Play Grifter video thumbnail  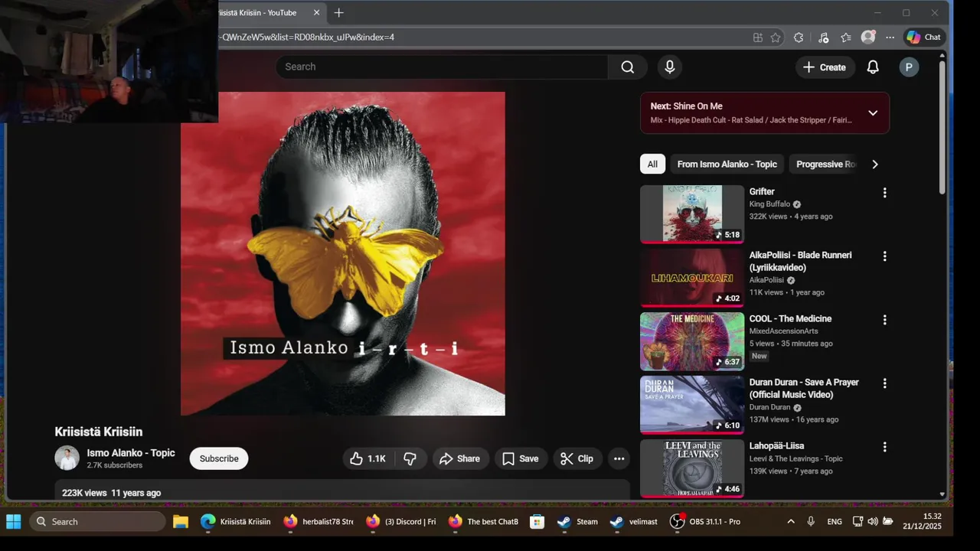pyautogui.click(x=692, y=214)
